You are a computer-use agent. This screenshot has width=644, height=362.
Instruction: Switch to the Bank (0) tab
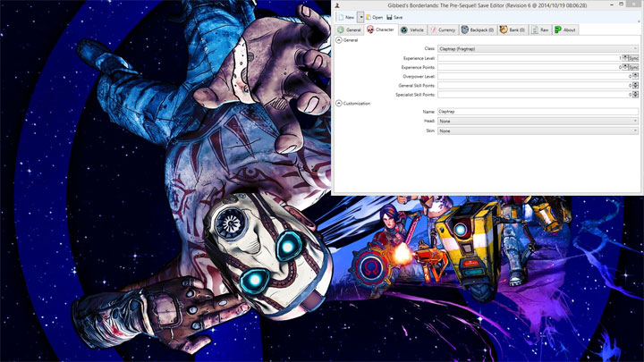click(513, 30)
